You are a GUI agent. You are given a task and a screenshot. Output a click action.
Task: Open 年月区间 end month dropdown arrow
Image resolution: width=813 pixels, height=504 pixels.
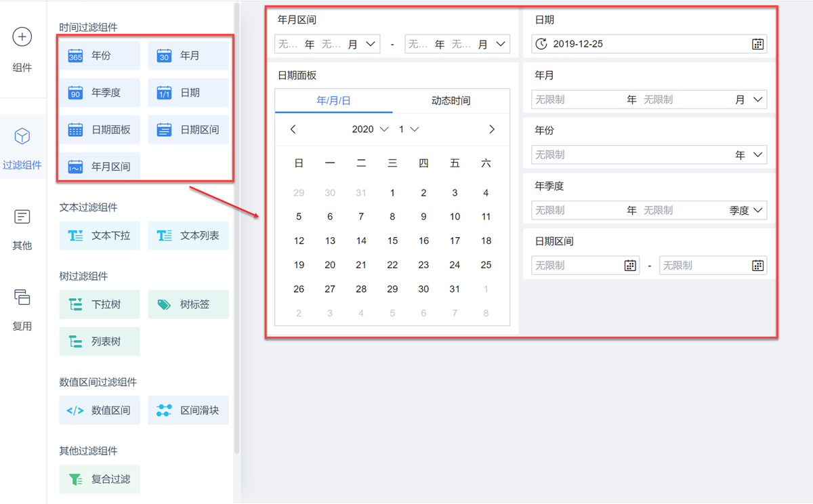[x=501, y=44]
